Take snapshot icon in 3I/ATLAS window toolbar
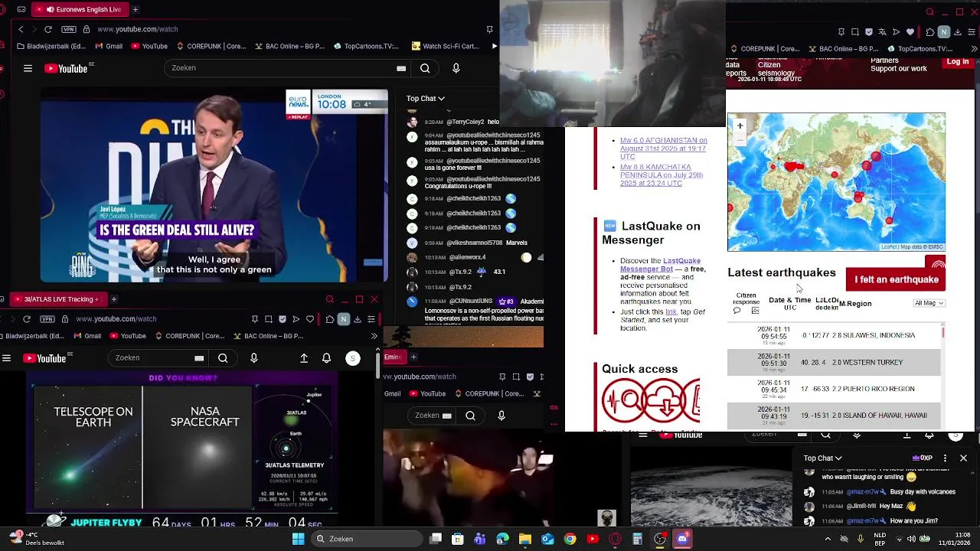The height and width of the screenshot is (551, 980). click(269, 319)
